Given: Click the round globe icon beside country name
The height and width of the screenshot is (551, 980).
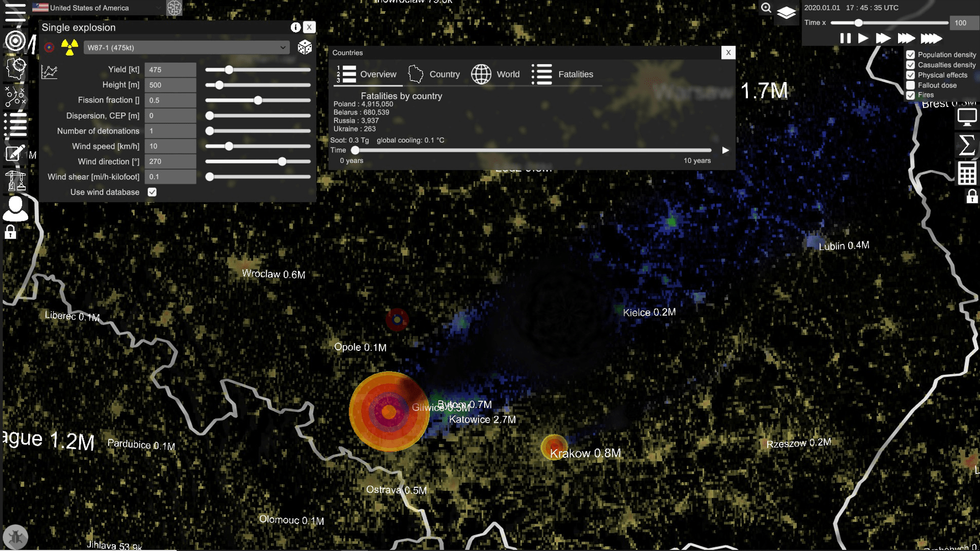Looking at the screenshot, I should tap(175, 8).
